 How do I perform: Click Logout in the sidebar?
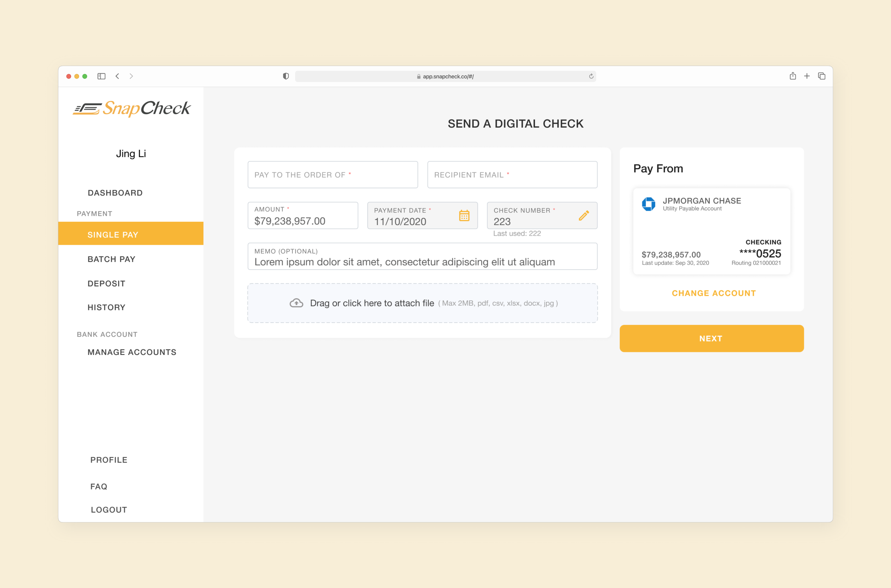(x=109, y=510)
